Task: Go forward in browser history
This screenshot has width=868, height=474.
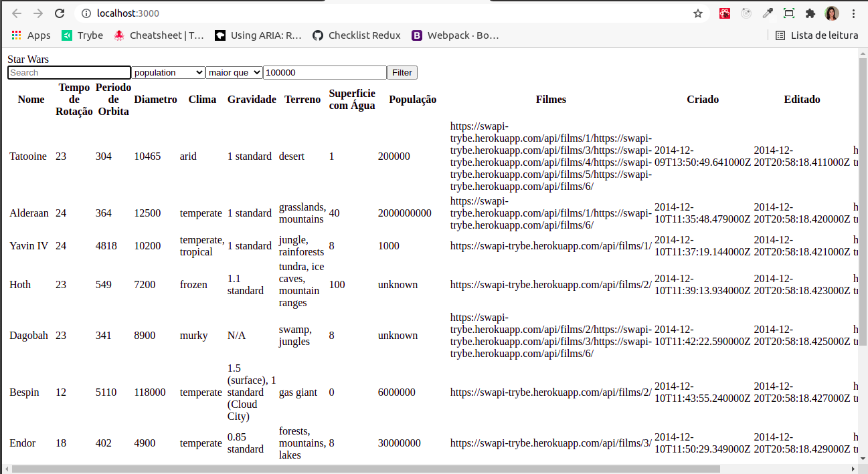Action: (x=38, y=13)
